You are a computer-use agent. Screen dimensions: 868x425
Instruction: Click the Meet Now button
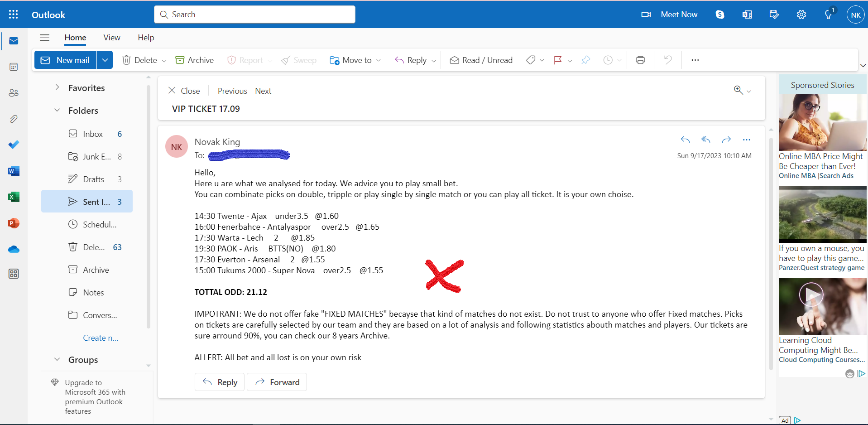670,14
